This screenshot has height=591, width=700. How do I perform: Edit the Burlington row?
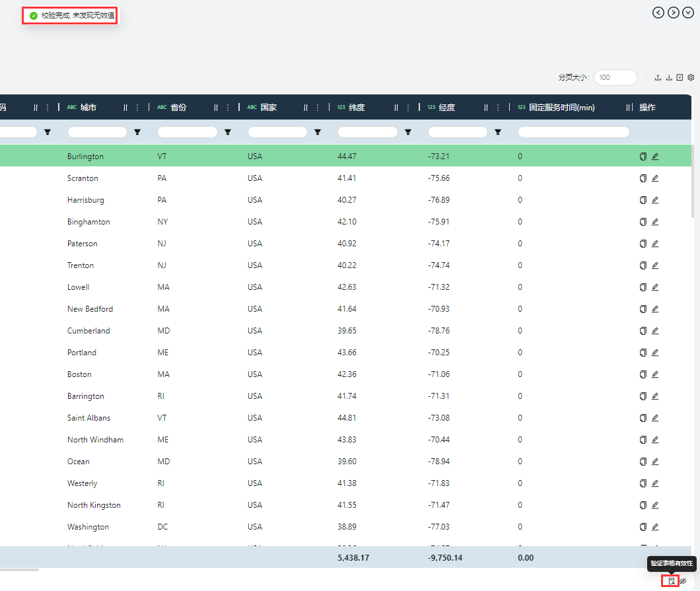coord(655,156)
